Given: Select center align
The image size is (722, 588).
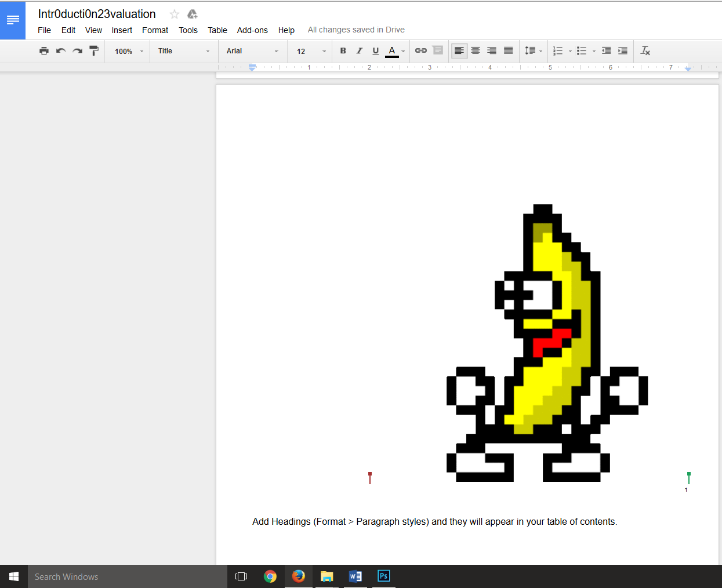Looking at the screenshot, I should [476, 51].
